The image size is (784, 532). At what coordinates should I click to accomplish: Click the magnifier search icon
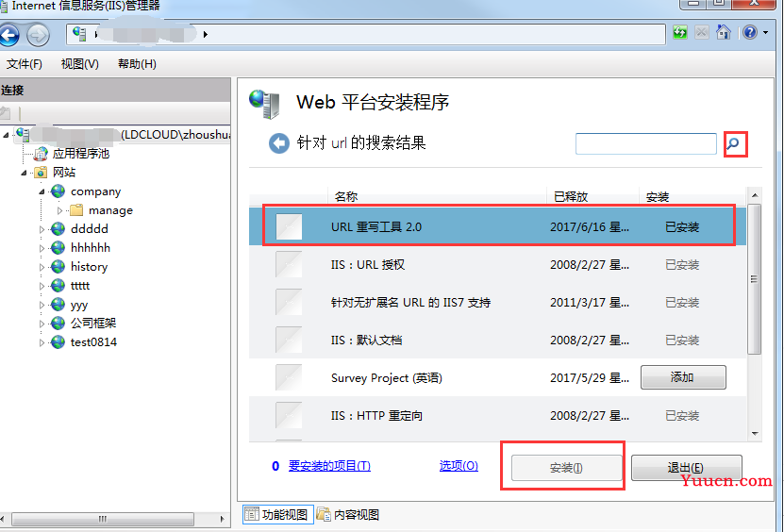coord(733,144)
